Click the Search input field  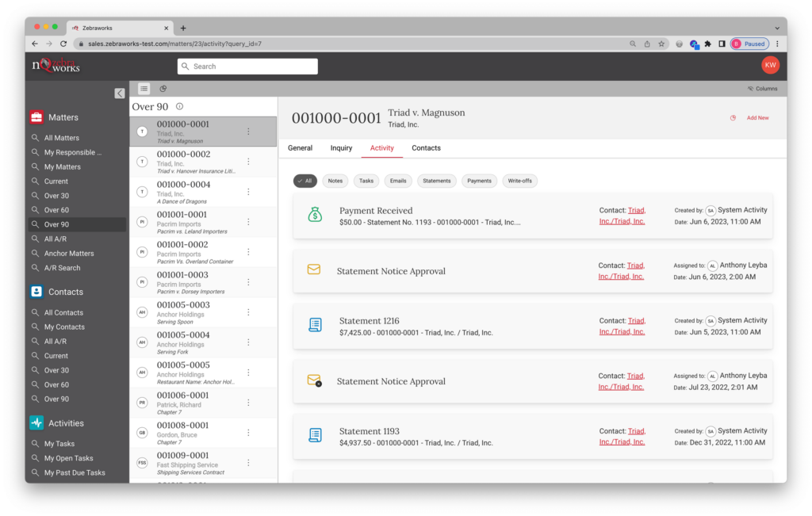click(x=247, y=67)
